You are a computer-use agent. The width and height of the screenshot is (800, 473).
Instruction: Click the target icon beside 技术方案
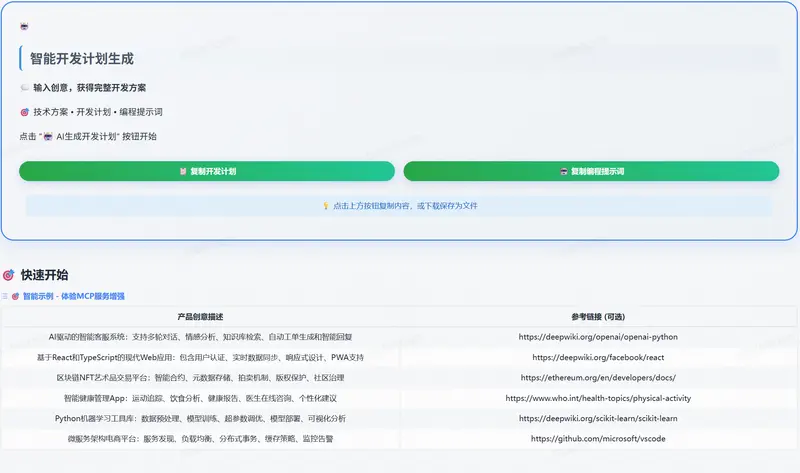[x=24, y=112]
